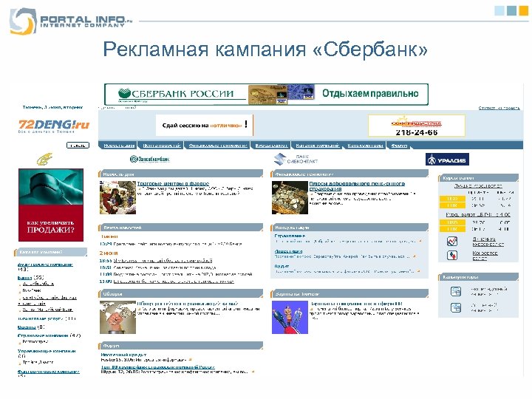Open the Банки (55) catalog link

click(x=25, y=278)
